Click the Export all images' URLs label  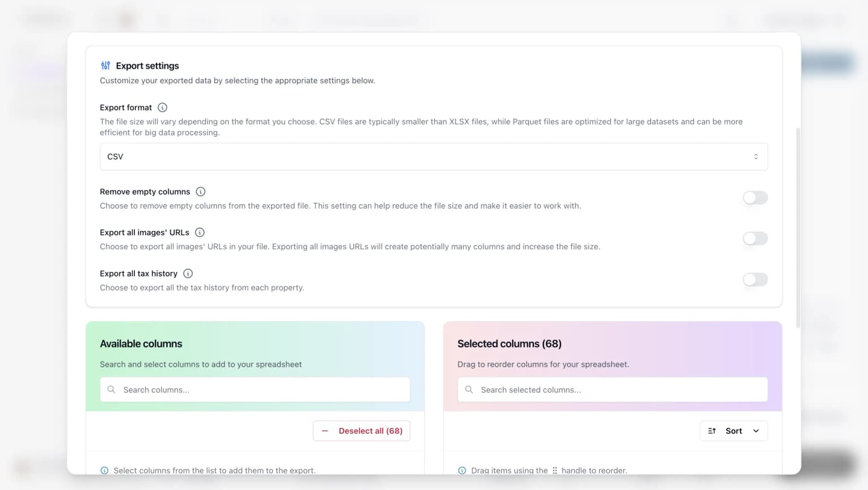coord(145,232)
